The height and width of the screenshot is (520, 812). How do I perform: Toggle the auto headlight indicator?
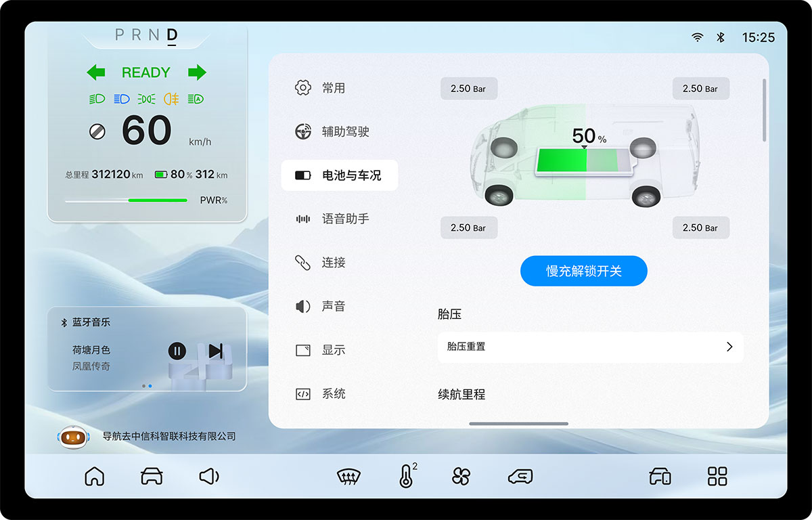click(x=196, y=99)
